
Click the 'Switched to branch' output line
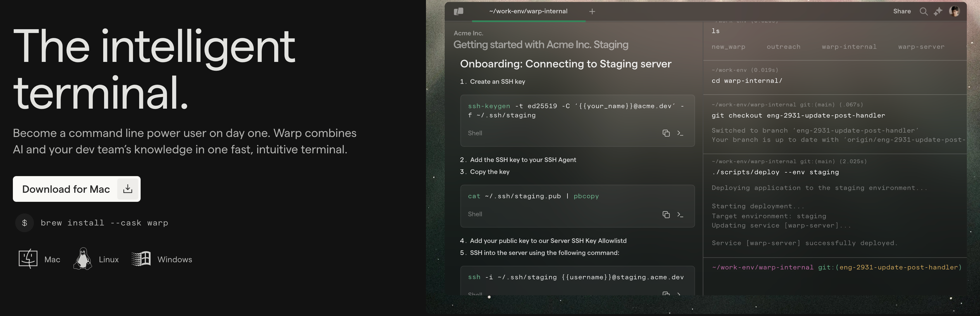pyautogui.click(x=815, y=130)
